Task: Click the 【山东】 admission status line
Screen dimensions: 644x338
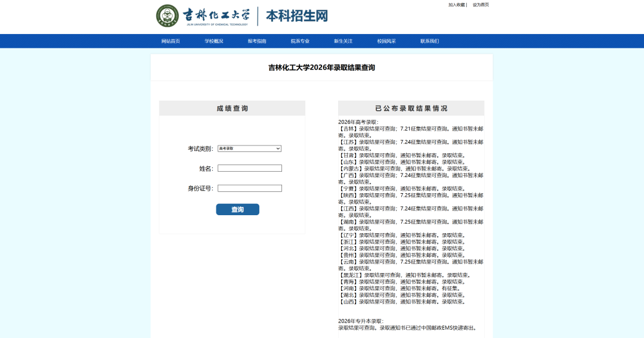Action: (x=402, y=162)
